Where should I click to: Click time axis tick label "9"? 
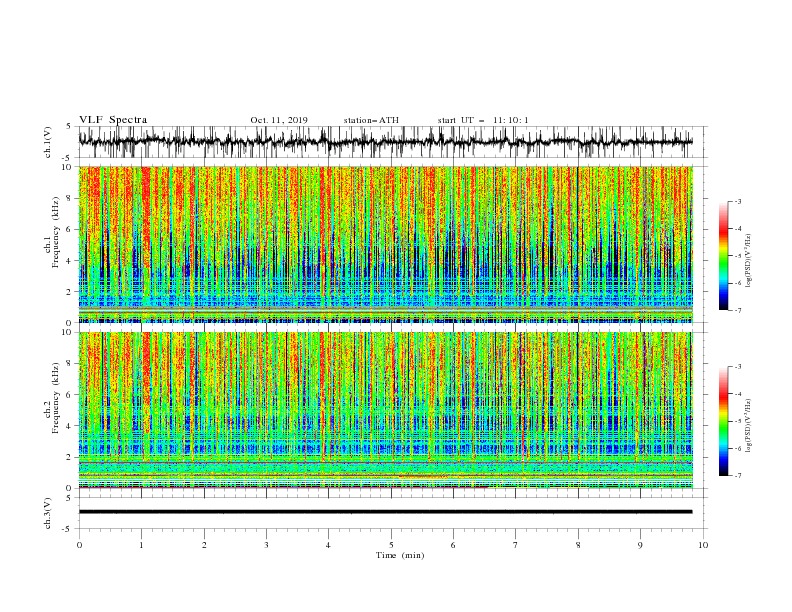[x=640, y=545]
